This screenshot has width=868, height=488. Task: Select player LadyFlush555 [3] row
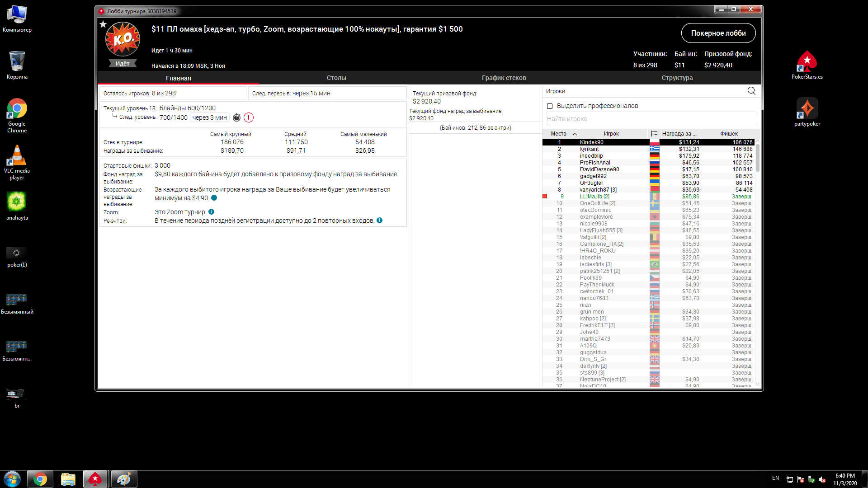649,230
